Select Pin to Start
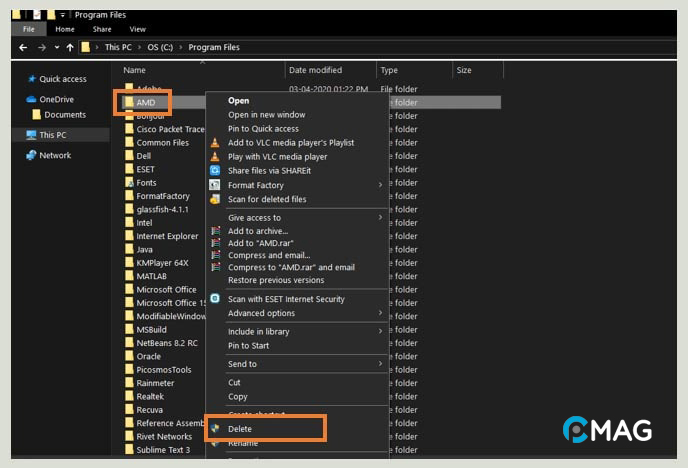 (x=248, y=346)
